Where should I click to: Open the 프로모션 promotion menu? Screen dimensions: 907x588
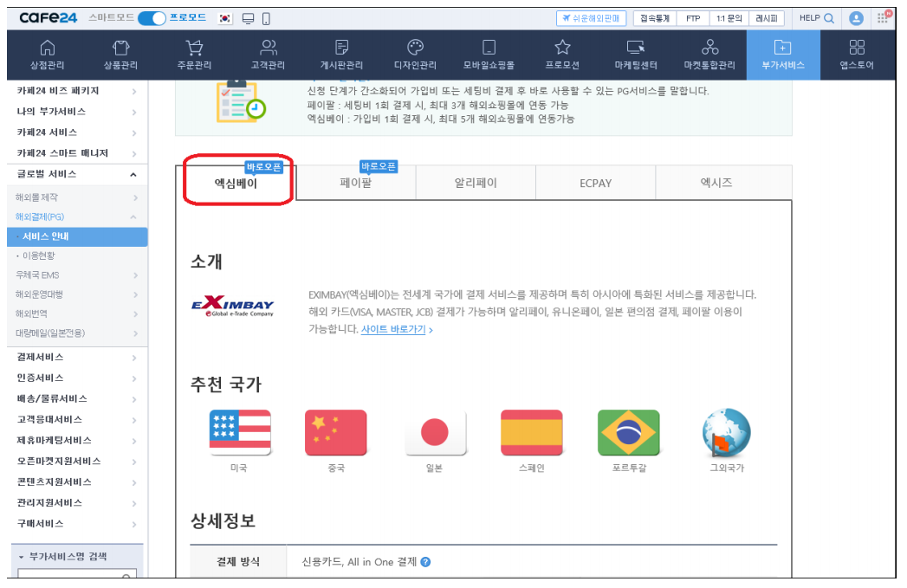562,55
